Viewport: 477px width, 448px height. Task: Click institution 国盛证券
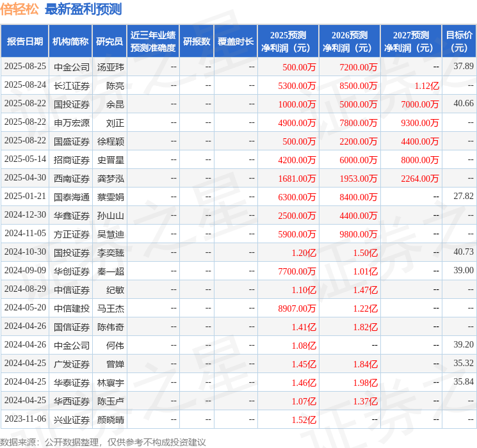[72, 141]
